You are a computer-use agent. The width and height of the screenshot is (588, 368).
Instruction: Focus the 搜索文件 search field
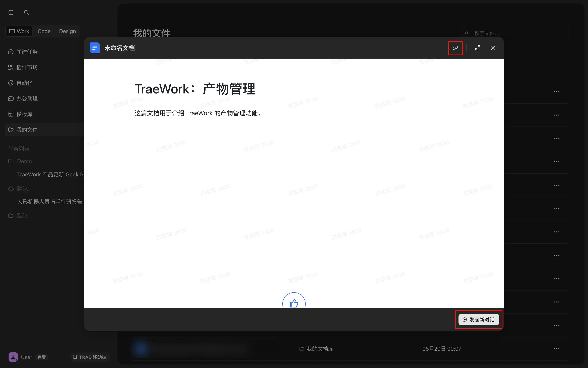coord(514,33)
